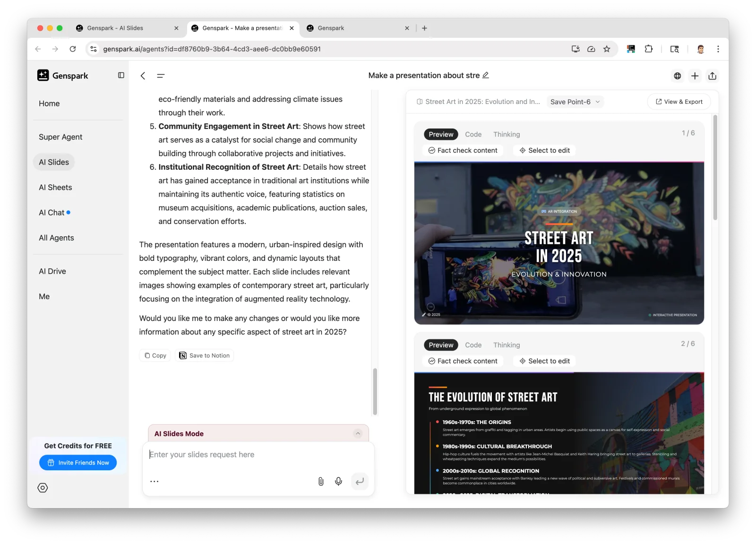The width and height of the screenshot is (756, 544).
Task: Collapse the AI Slides Mode panel
Action: (x=358, y=433)
